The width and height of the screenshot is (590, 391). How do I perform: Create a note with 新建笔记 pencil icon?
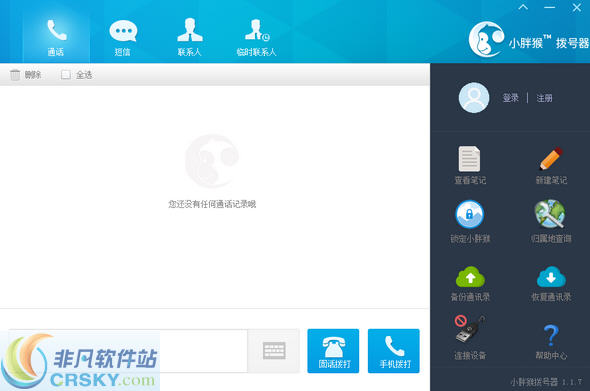click(x=551, y=159)
